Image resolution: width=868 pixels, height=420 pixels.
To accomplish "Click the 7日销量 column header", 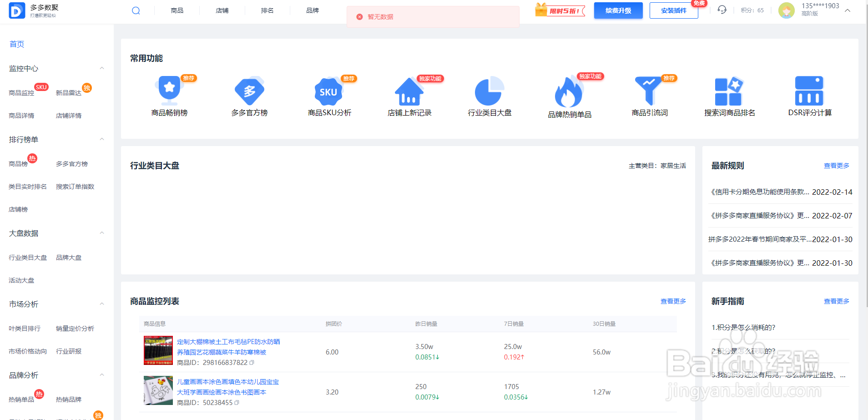I will coord(514,324).
